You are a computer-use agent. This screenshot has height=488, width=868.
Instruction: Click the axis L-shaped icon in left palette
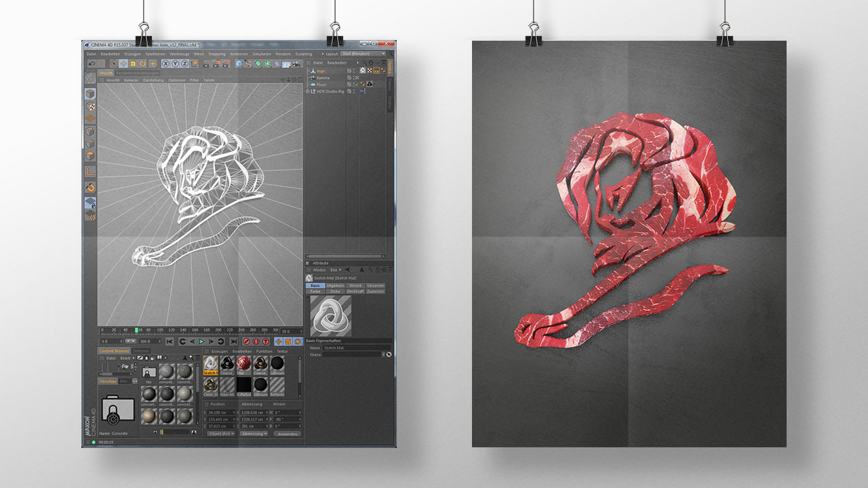coord(90,171)
